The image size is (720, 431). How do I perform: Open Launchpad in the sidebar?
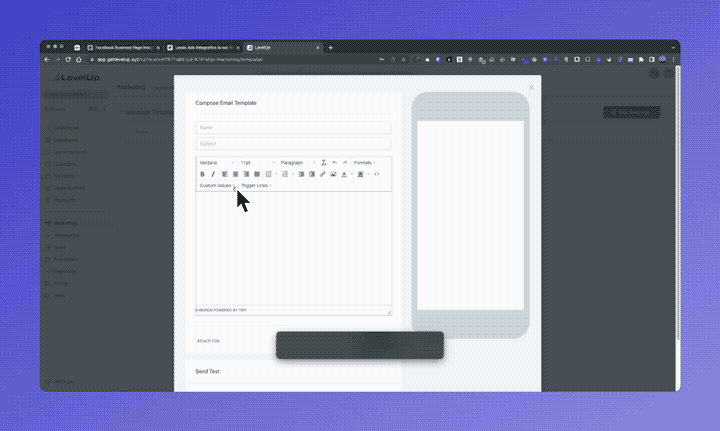pos(62,128)
